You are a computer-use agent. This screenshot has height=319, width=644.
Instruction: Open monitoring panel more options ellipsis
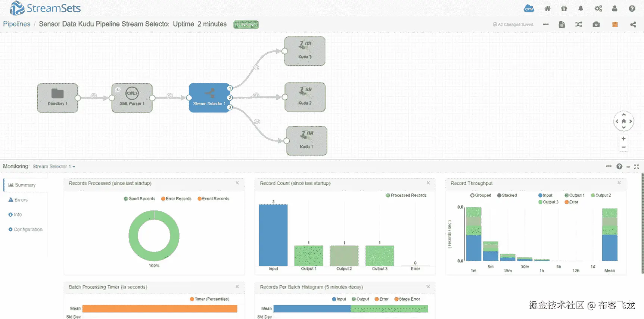pos(609,166)
